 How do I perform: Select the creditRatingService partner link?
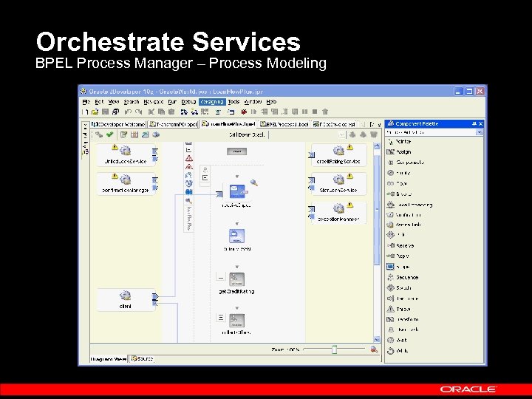pos(338,154)
